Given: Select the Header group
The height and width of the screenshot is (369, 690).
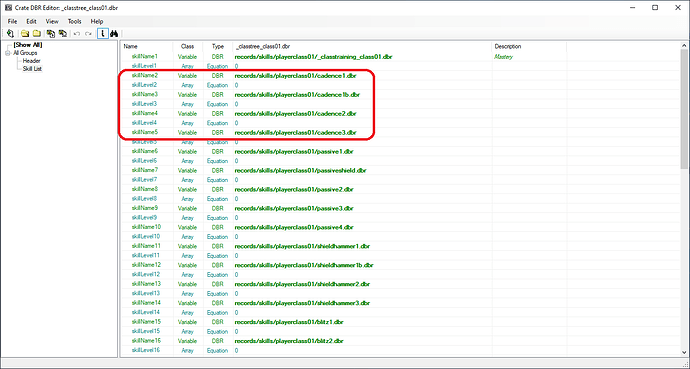Looking at the screenshot, I should (x=32, y=61).
